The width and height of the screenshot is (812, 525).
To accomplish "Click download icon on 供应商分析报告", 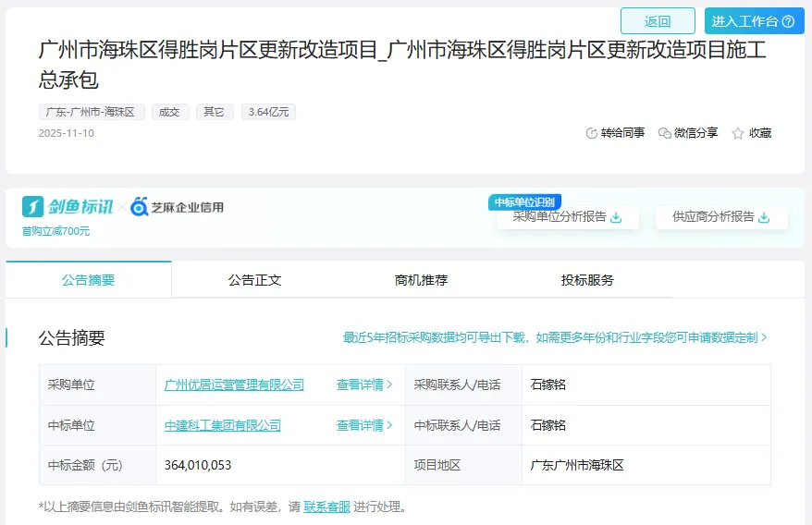I will (x=764, y=217).
